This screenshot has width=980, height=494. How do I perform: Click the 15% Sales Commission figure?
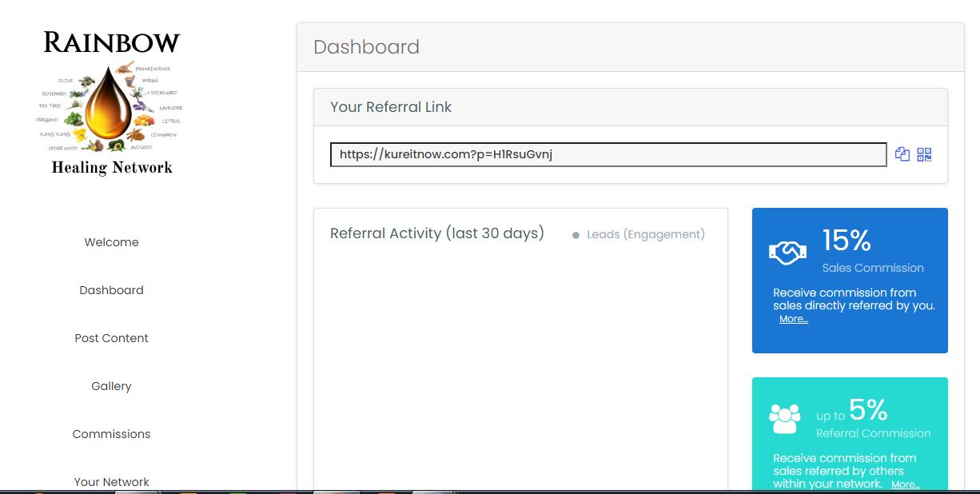click(847, 241)
